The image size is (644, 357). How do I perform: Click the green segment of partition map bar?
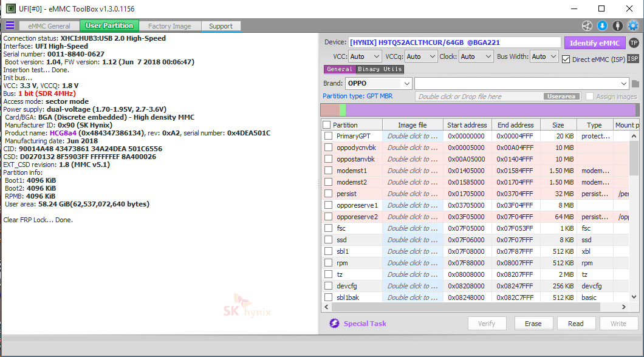[343, 109]
